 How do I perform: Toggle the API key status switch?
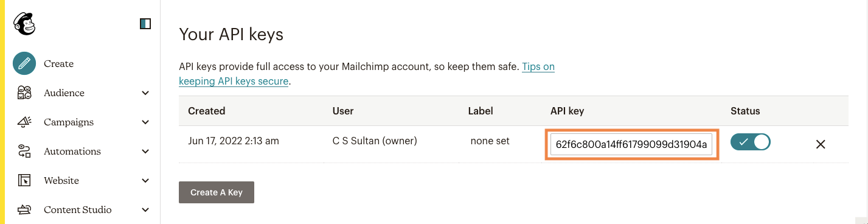[x=751, y=142]
